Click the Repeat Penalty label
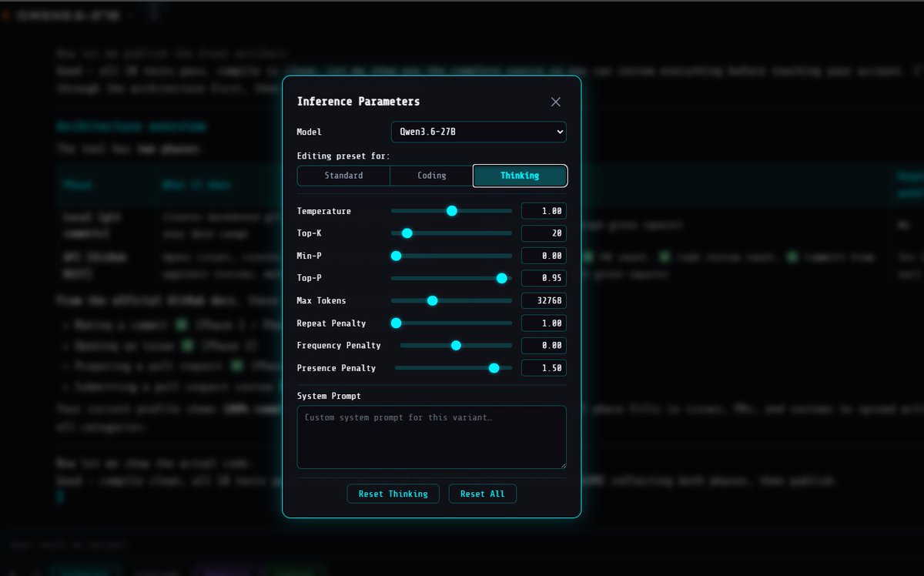 point(332,323)
